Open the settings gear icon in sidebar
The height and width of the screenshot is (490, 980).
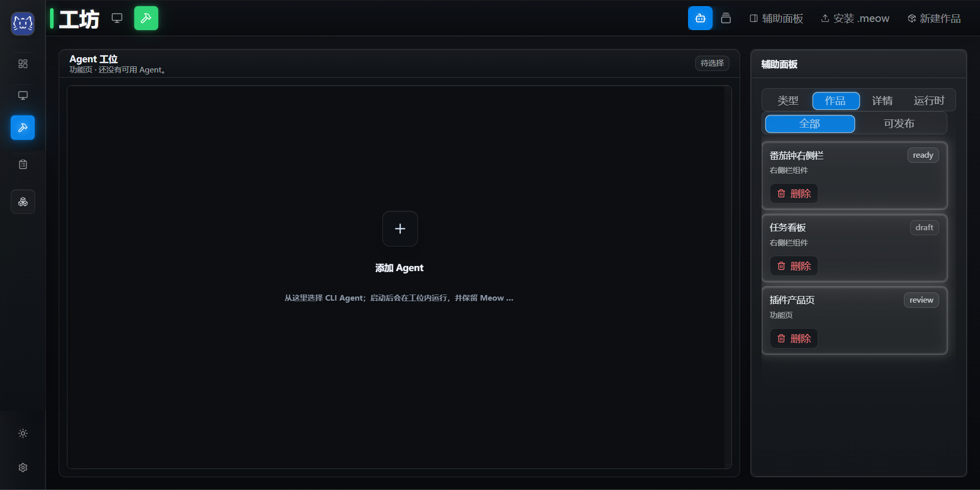(23, 468)
